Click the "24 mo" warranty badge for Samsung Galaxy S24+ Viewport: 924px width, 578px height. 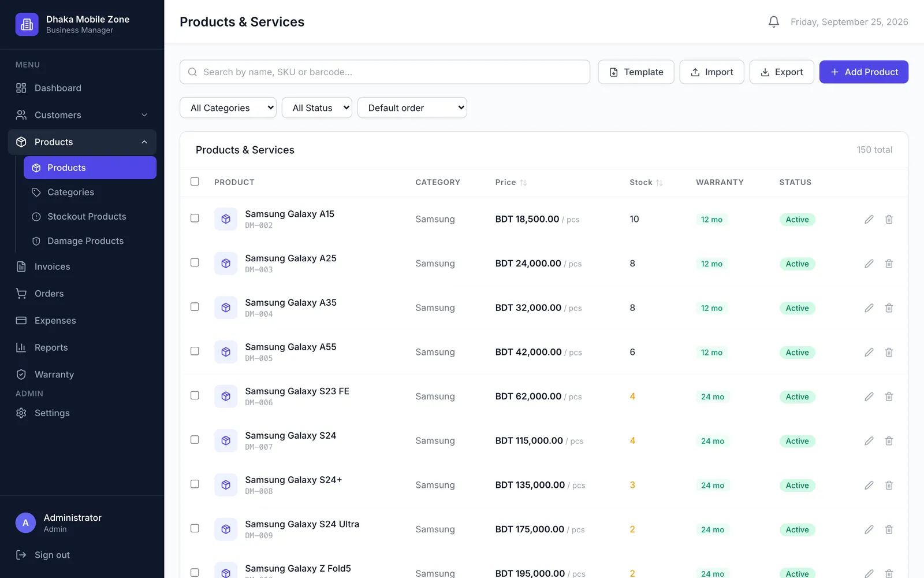[713, 486]
